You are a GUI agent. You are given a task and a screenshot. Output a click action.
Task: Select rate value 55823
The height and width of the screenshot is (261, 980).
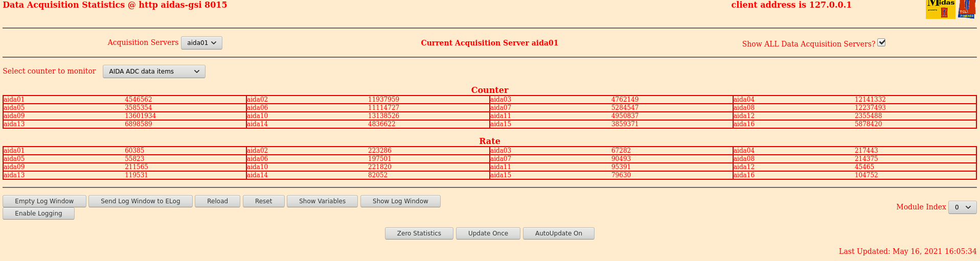134,159
